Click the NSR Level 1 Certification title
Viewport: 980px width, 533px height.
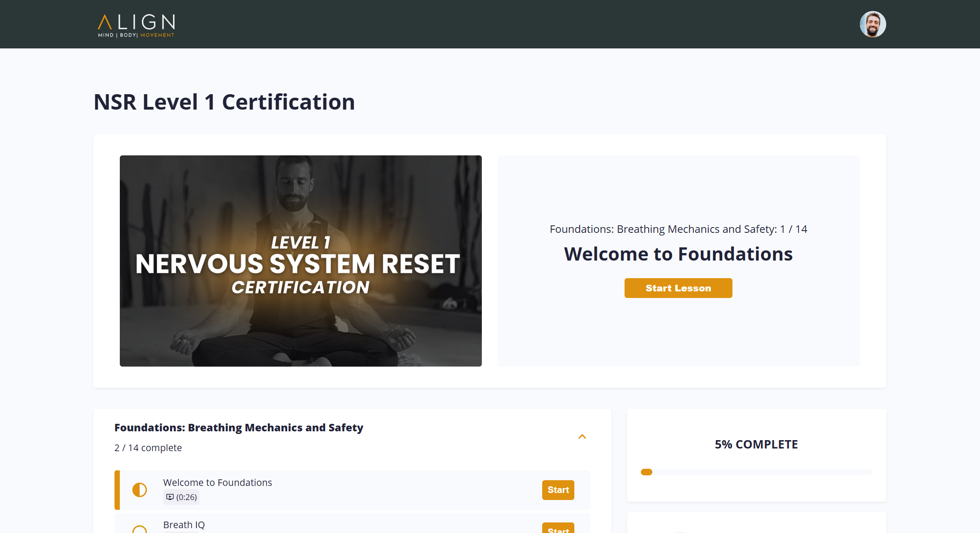click(224, 102)
